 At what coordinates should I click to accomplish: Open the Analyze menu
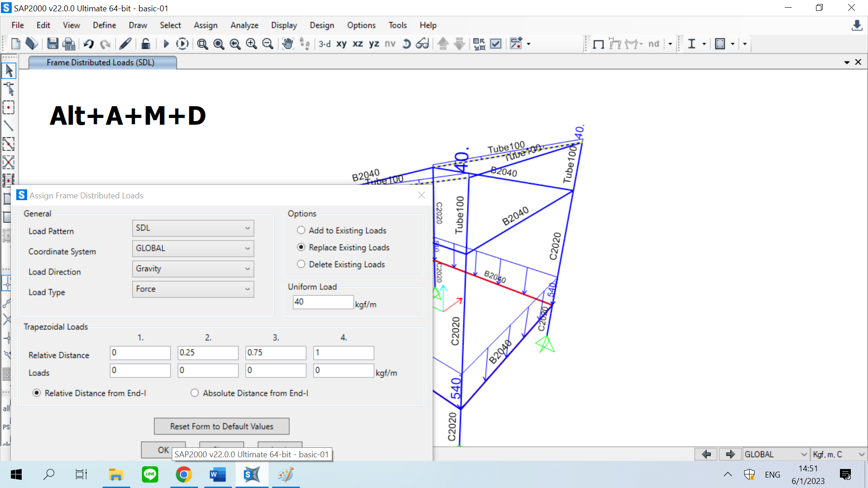point(244,25)
